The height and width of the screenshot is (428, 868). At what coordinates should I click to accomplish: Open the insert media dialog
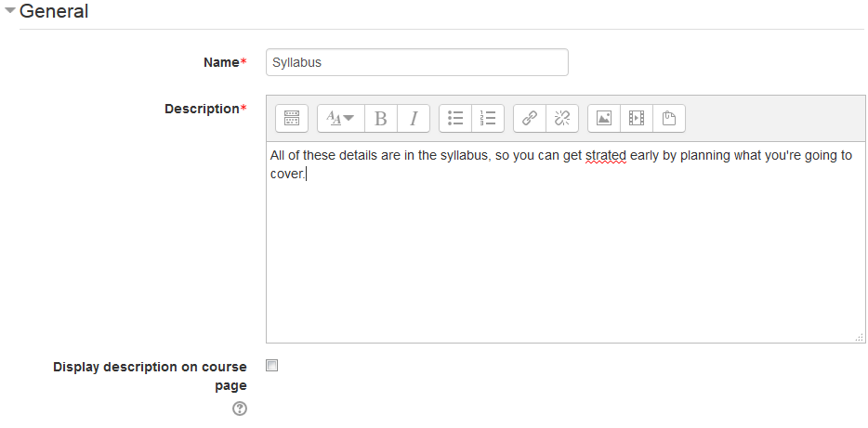pyautogui.click(x=637, y=118)
